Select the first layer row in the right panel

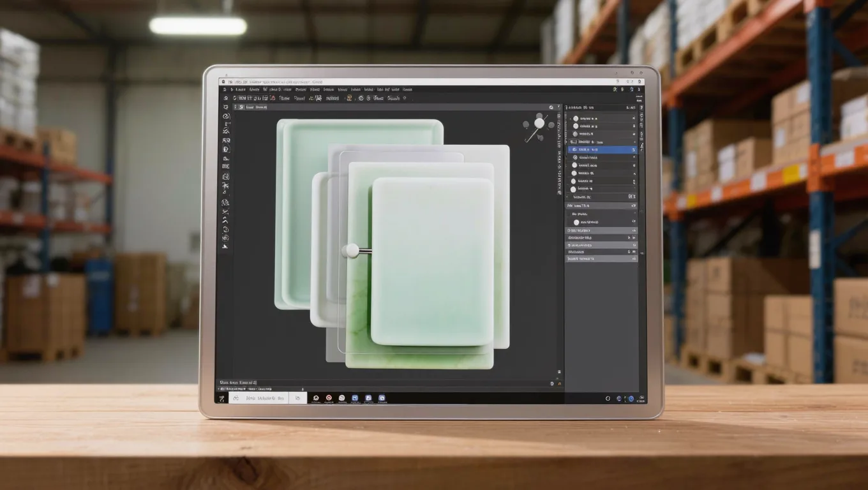(x=602, y=119)
